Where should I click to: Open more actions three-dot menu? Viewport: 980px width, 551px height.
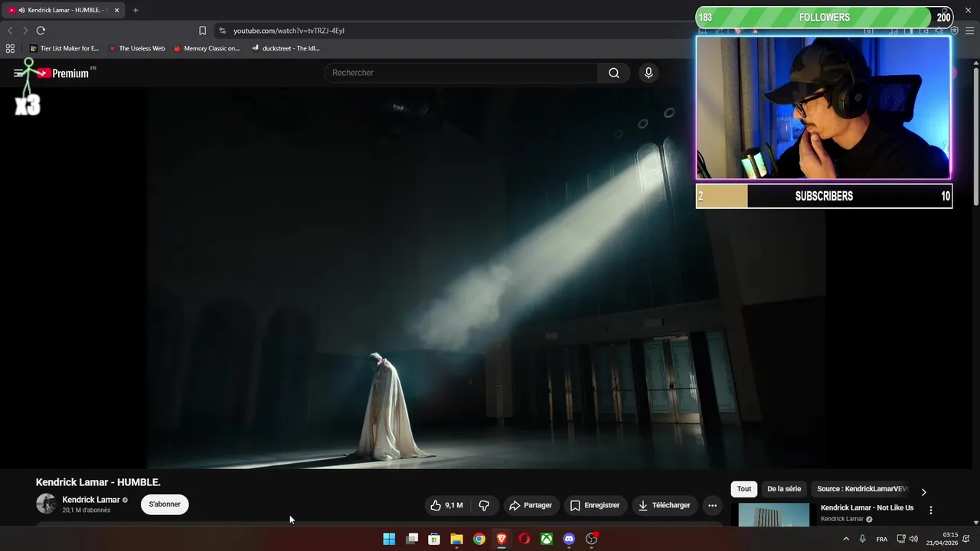712,505
